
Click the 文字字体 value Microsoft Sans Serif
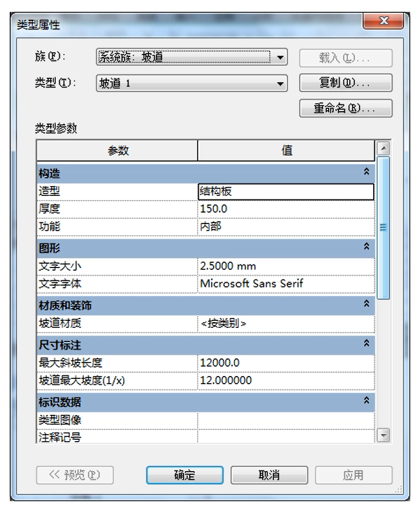click(x=285, y=283)
